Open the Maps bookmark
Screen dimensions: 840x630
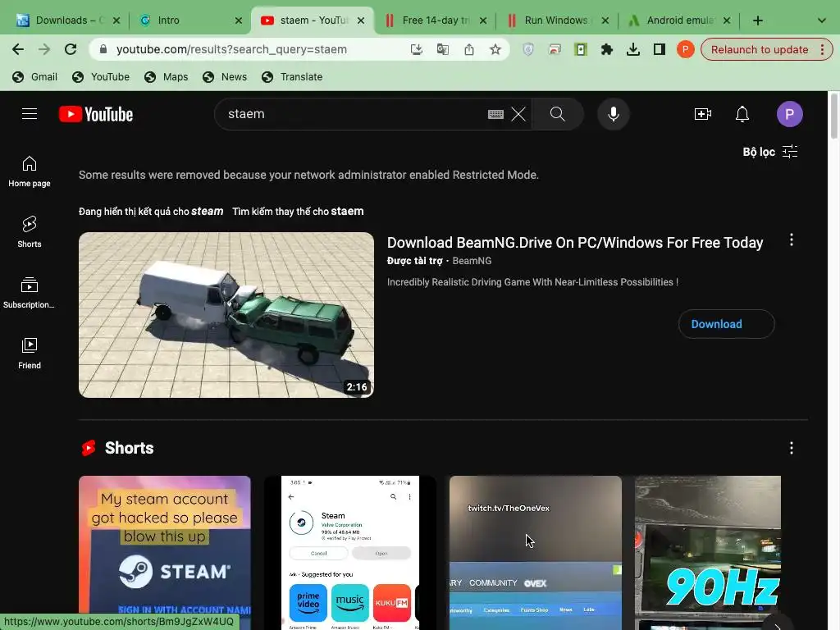click(166, 77)
